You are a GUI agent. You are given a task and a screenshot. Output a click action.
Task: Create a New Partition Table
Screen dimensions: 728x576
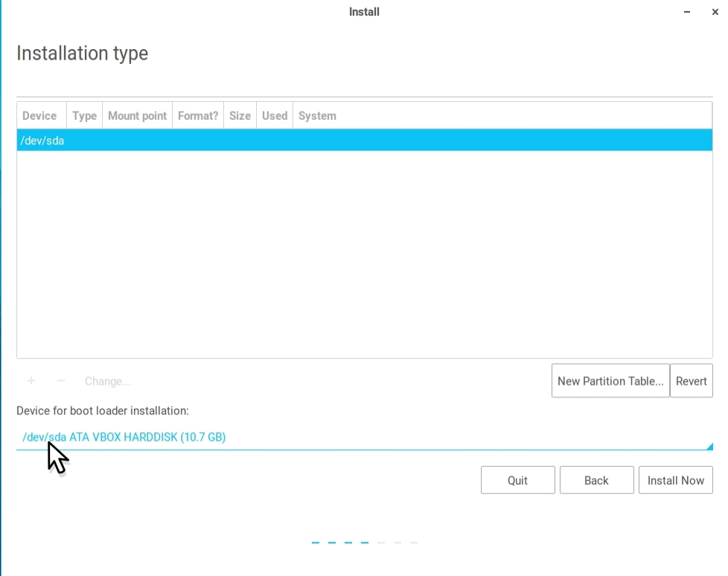click(x=610, y=381)
